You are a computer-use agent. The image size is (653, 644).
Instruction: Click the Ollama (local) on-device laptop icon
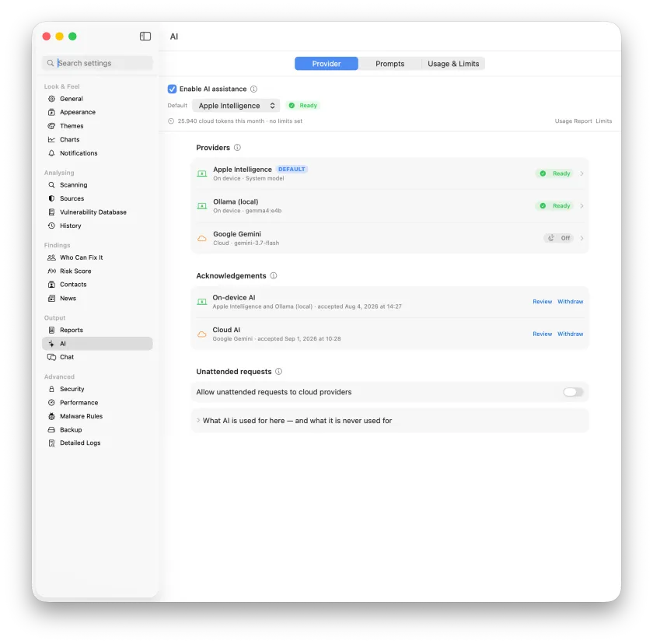[x=202, y=206]
